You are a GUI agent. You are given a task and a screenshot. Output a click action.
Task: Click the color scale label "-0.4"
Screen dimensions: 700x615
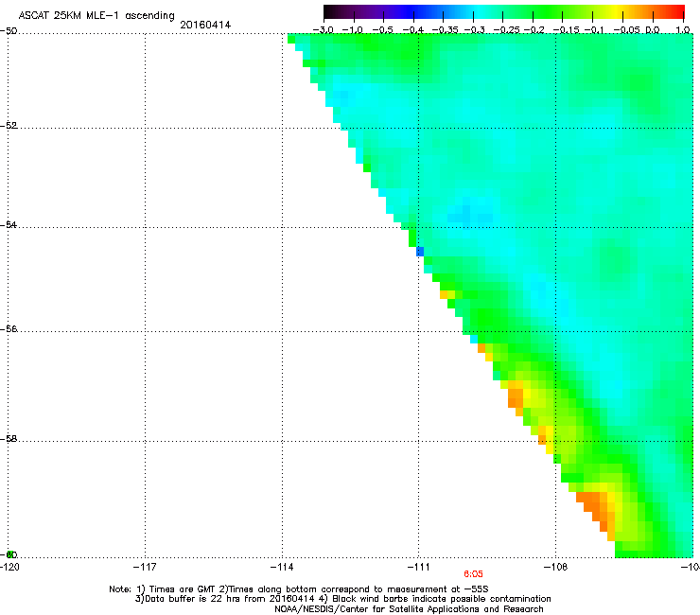point(413,30)
